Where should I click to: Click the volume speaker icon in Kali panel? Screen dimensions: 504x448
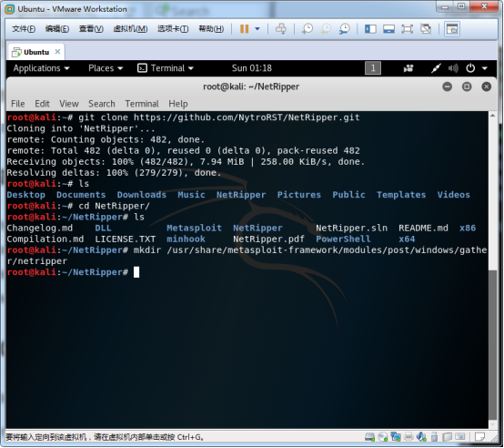pyautogui.click(x=453, y=68)
